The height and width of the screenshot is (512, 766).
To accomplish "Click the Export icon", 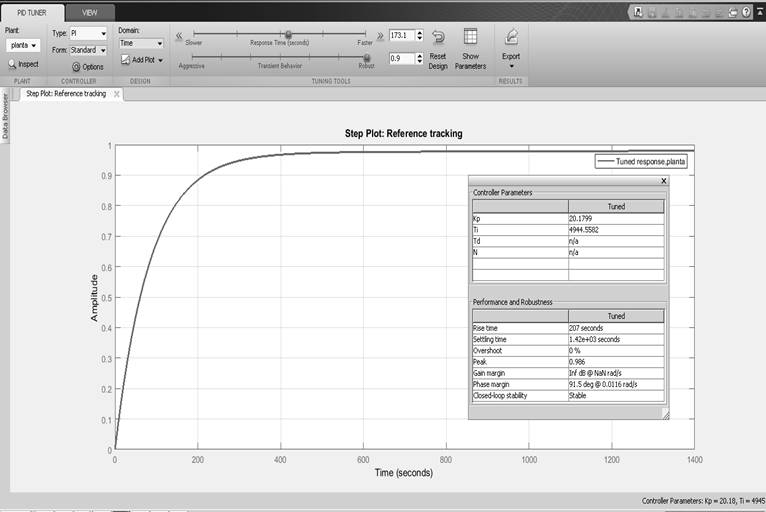I will coord(511,38).
